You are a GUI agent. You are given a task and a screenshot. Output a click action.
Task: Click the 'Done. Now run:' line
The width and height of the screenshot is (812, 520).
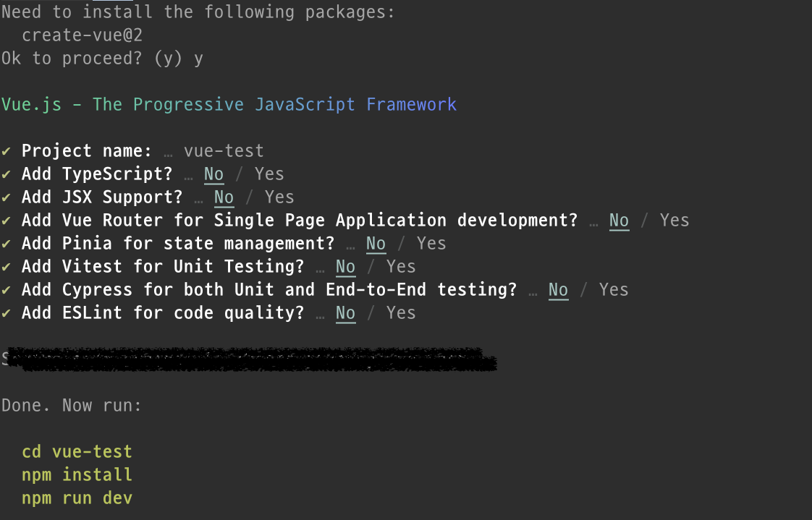(72, 405)
